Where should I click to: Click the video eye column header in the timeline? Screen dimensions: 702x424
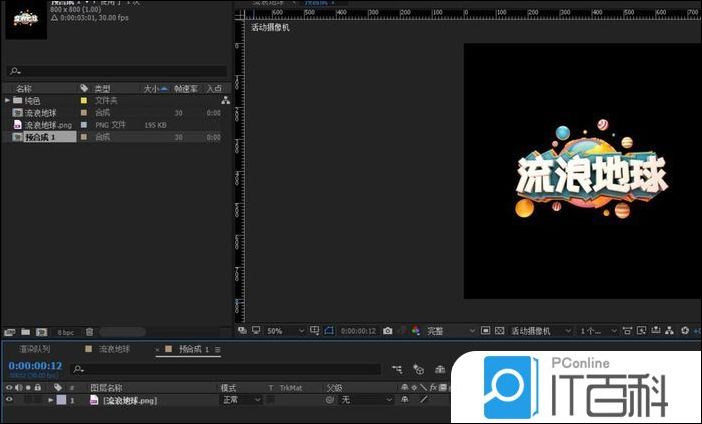tap(9, 387)
